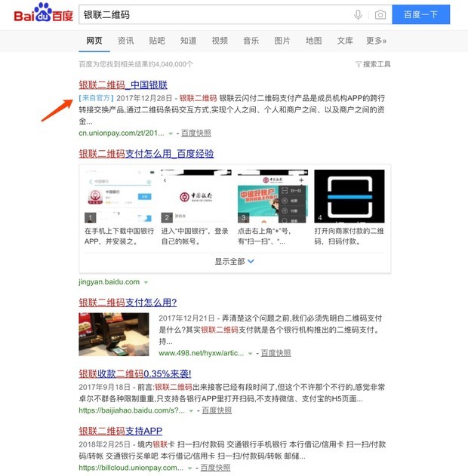The width and height of the screenshot is (468, 476).
Task: Click the cn.unionpay.com/zt/201... URL
Action: pyautogui.click(x=122, y=133)
